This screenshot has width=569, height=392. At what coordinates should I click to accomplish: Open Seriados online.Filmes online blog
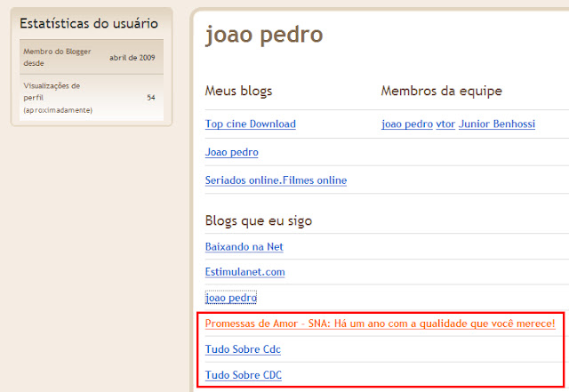click(x=276, y=180)
